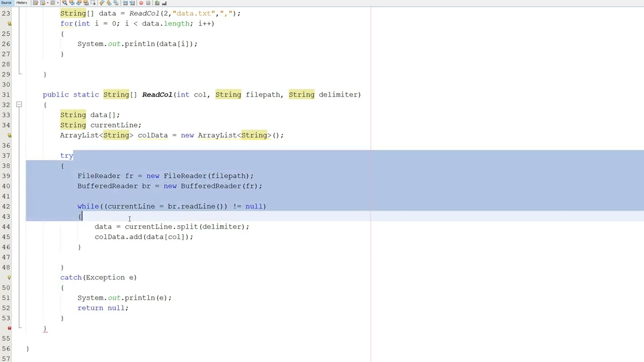
Task: Find the previous occurrence
Action: (x=72, y=3)
